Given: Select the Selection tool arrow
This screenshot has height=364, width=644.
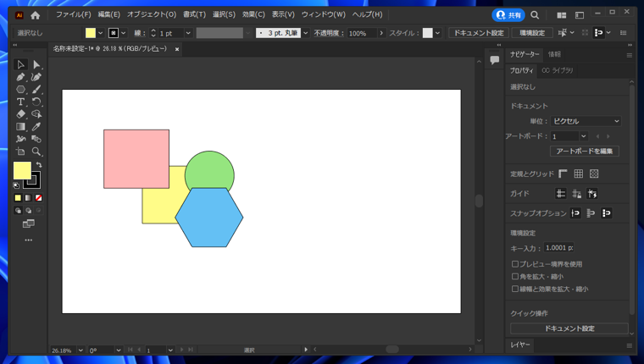Looking at the screenshot, I should pos(20,64).
